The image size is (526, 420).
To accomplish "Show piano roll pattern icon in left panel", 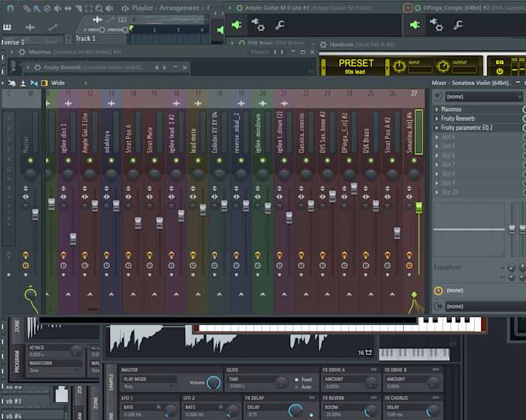I will click(x=7, y=27).
